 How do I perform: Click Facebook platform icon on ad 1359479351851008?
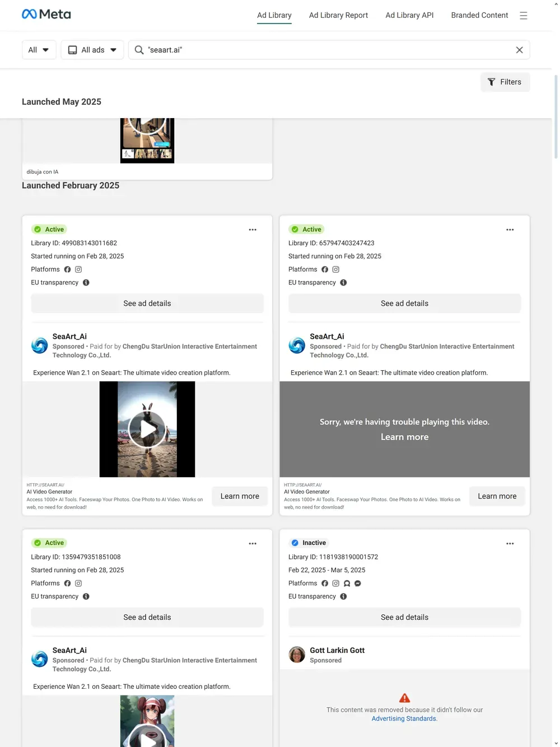tap(67, 583)
